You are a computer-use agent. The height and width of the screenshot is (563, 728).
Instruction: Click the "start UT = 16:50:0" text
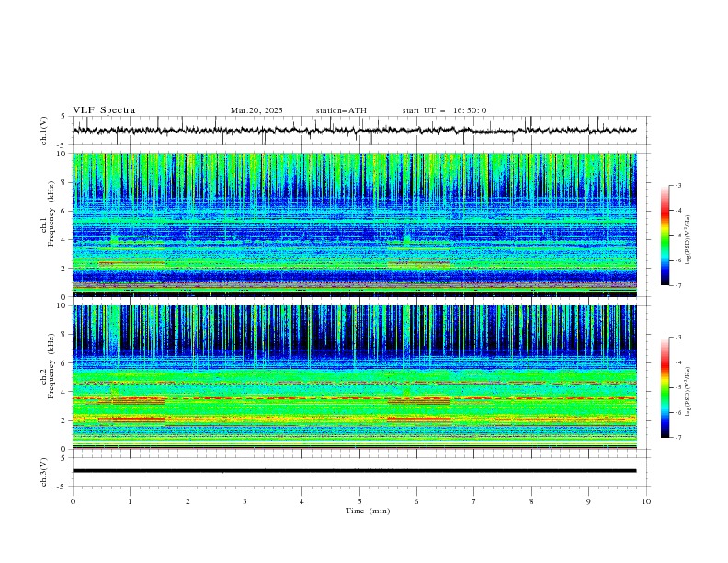coord(444,110)
